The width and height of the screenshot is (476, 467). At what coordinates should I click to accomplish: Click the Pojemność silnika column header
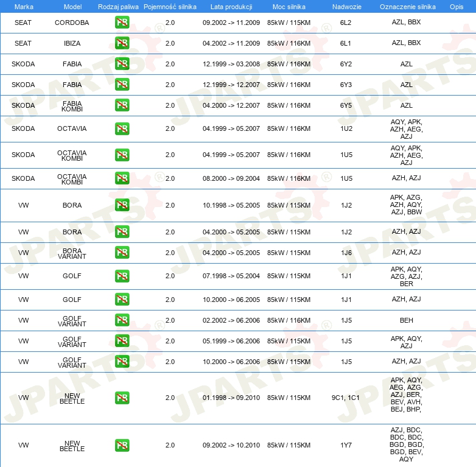(x=170, y=7)
